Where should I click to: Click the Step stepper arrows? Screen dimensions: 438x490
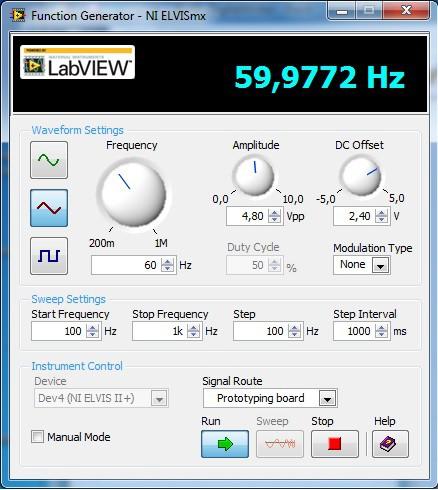click(294, 331)
